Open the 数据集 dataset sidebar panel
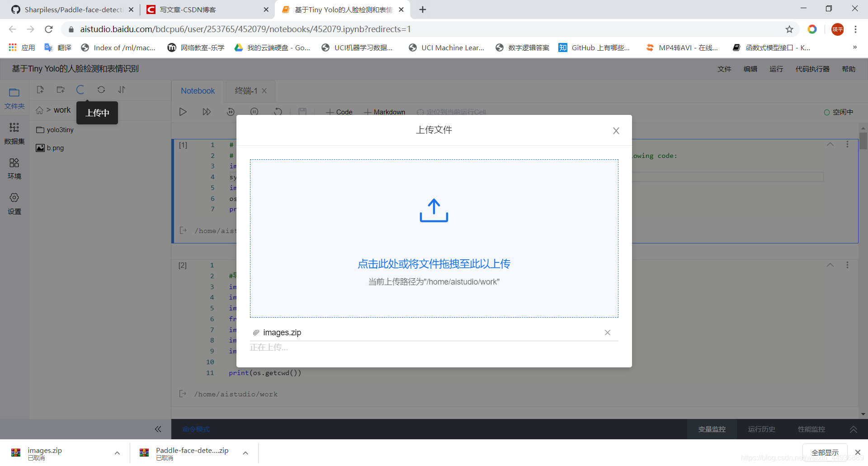Screen dimensions: 868x466 [x=14, y=133]
